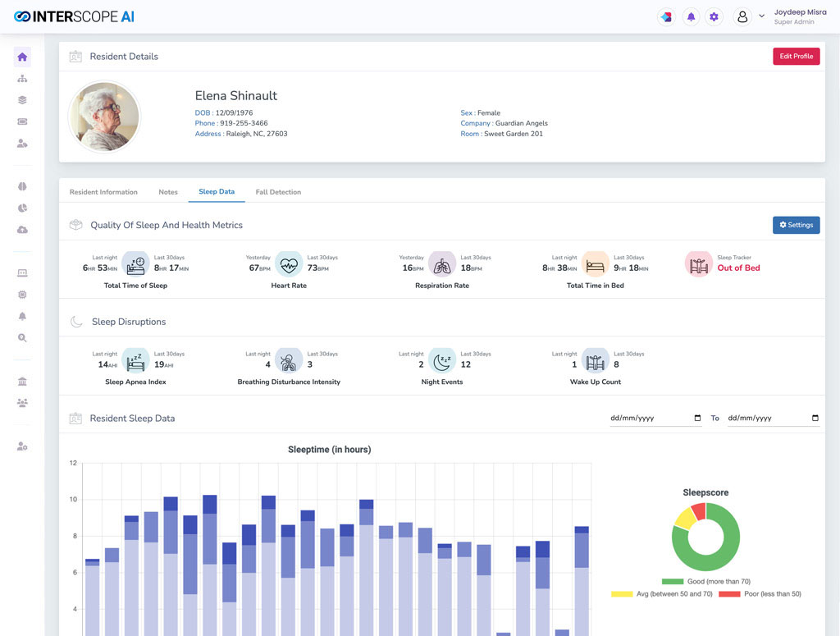Click the Respiration Rate lungs icon
Image resolution: width=840 pixels, height=636 pixels.
pos(442,264)
